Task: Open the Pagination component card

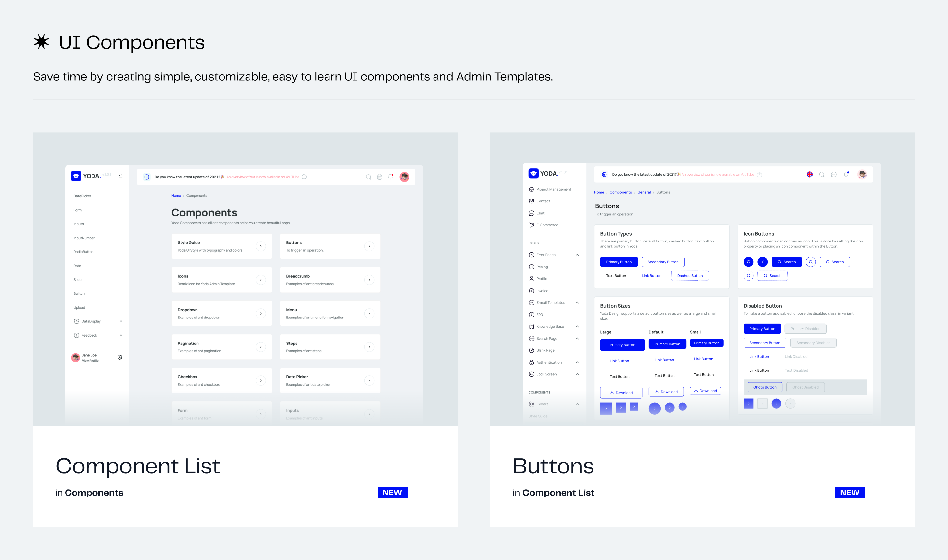Action: (222, 347)
